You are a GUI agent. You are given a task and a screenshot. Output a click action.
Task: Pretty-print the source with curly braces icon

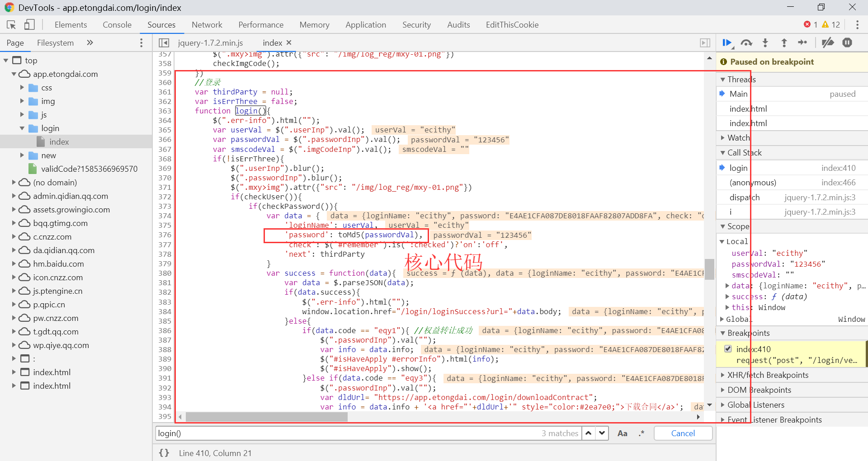(164, 453)
